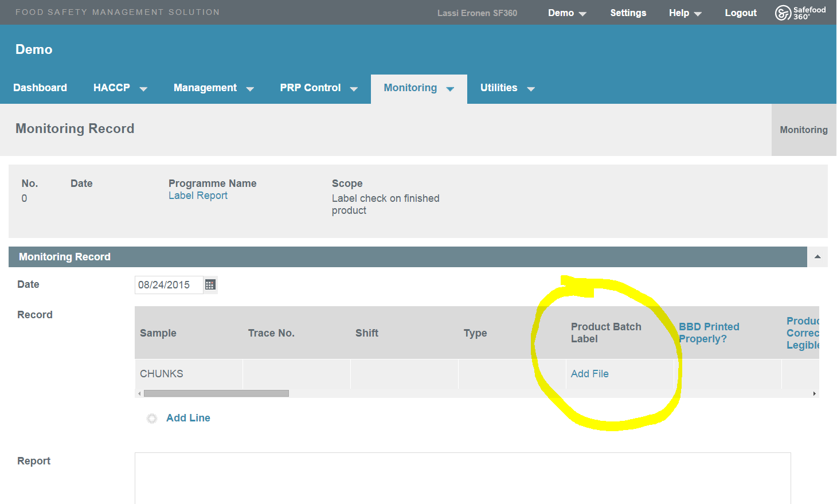Expand the HACCP menu

pyautogui.click(x=120, y=88)
